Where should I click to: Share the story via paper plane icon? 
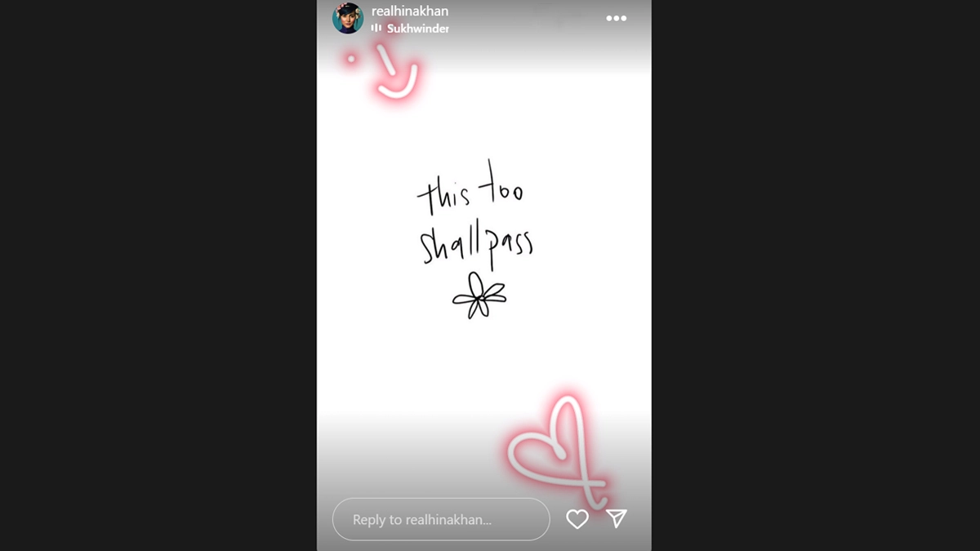click(617, 518)
